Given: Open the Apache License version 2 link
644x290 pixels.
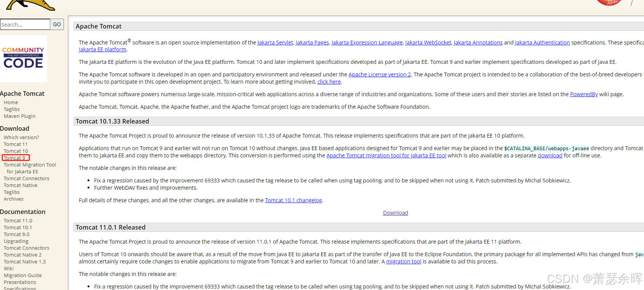Looking at the screenshot, I should click(380, 74).
